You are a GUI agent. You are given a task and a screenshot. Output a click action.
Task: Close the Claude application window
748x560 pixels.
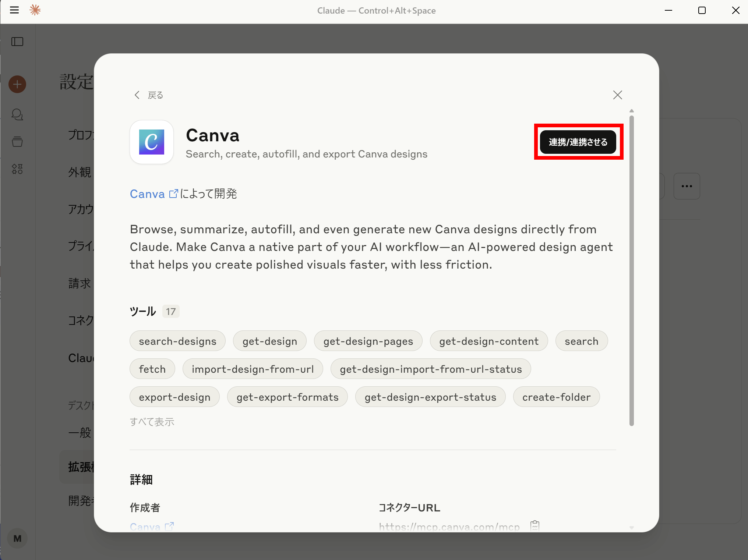coord(735,10)
